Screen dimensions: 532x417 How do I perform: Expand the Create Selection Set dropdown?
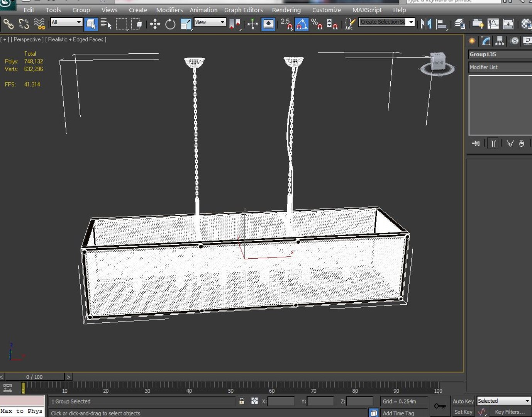click(412, 22)
